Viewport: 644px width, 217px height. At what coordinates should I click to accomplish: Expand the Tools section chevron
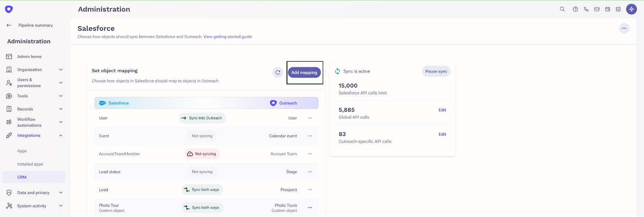point(61,96)
